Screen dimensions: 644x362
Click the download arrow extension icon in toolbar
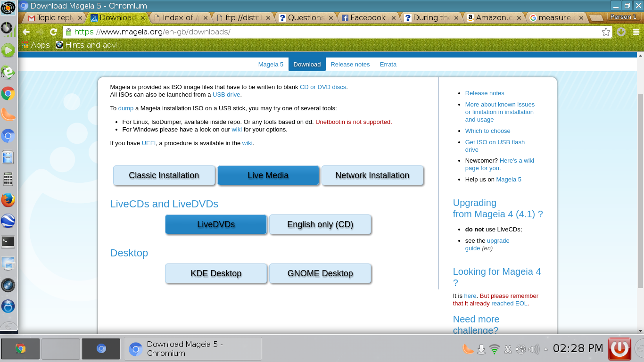tap(621, 32)
